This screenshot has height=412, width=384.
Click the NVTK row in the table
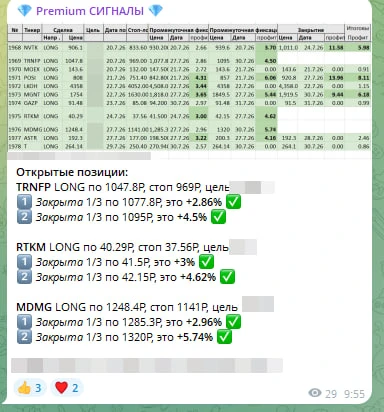point(189,48)
